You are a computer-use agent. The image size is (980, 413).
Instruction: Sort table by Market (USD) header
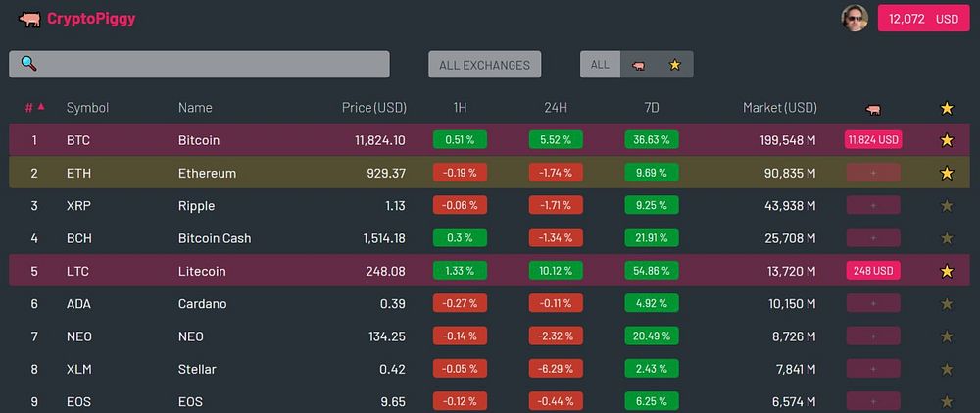779,108
